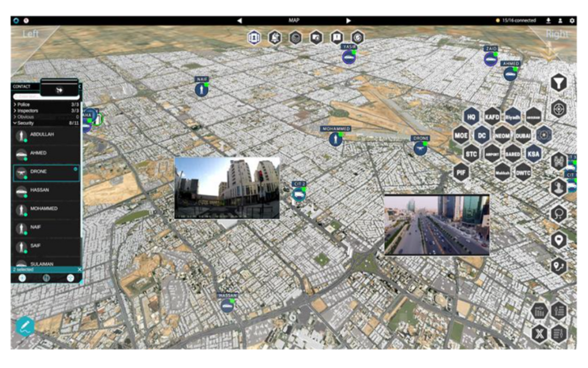Viewport: 588px width, 368px height.
Task: Activate the target locator icon on right sidebar
Action: [x=559, y=108]
